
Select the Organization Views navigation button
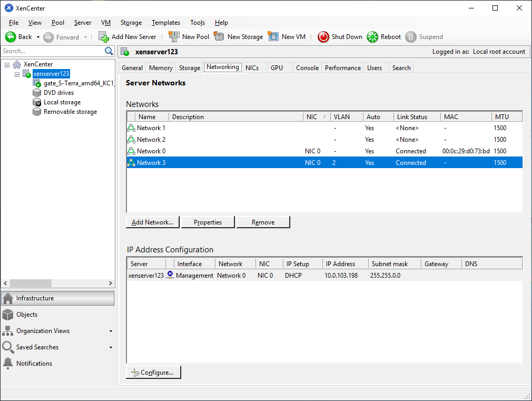coord(58,331)
